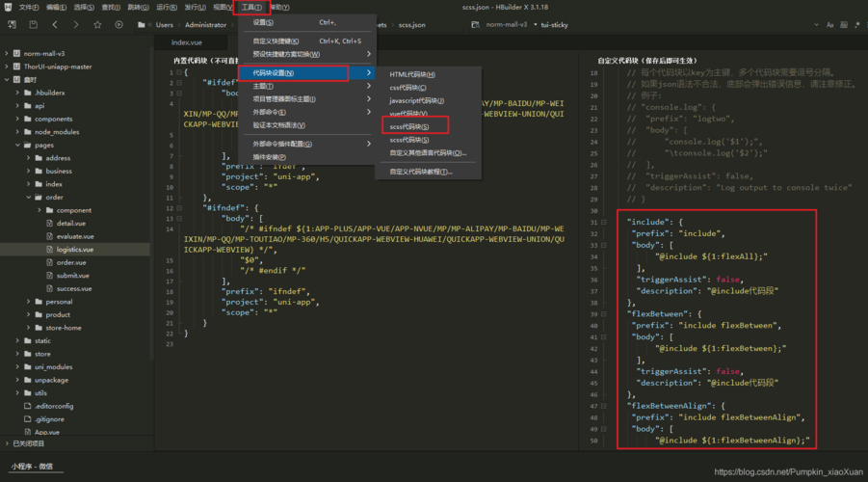Click scss.json in the breadcrumb path

[412, 25]
